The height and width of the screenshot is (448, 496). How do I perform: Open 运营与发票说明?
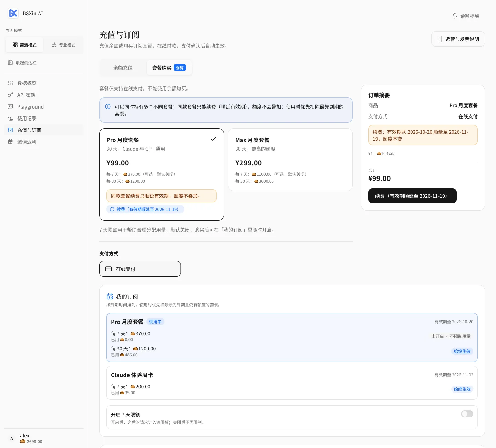pos(458,39)
